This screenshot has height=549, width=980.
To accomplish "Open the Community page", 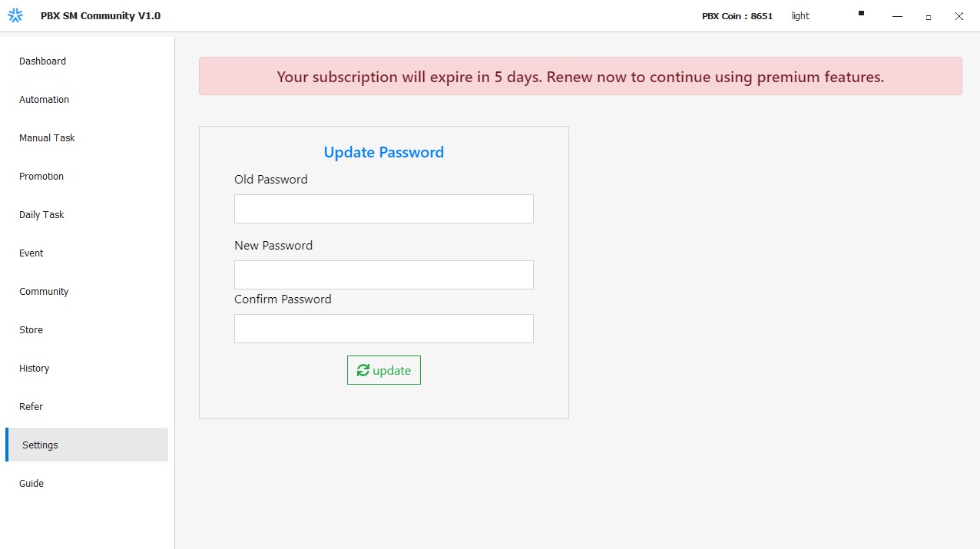I will point(44,292).
